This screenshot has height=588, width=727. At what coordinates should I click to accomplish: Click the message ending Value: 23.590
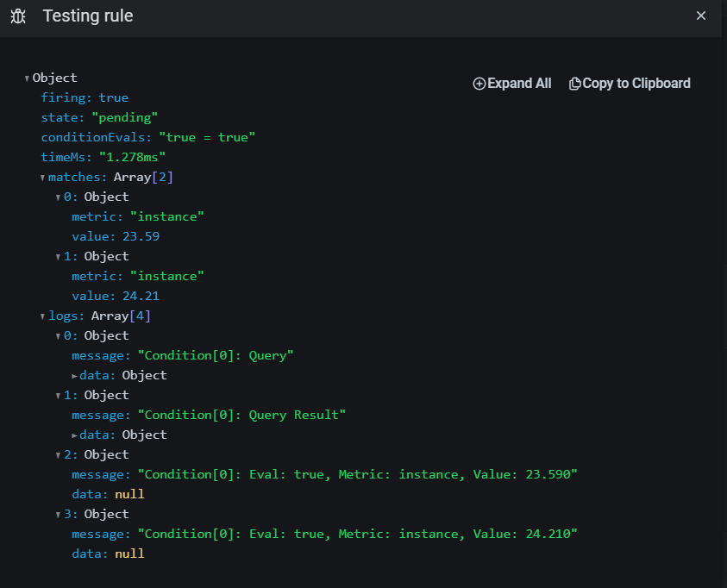pyautogui.click(x=324, y=474)
